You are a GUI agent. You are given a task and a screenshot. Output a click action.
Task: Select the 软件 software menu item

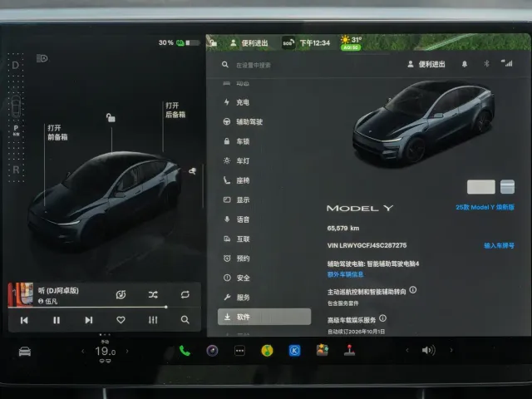tap(264, 317)
